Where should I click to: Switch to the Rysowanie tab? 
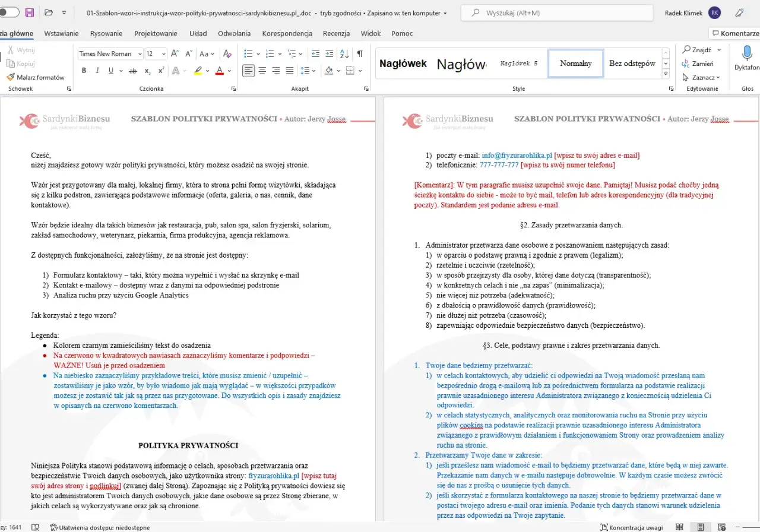(x=106, y=33)
